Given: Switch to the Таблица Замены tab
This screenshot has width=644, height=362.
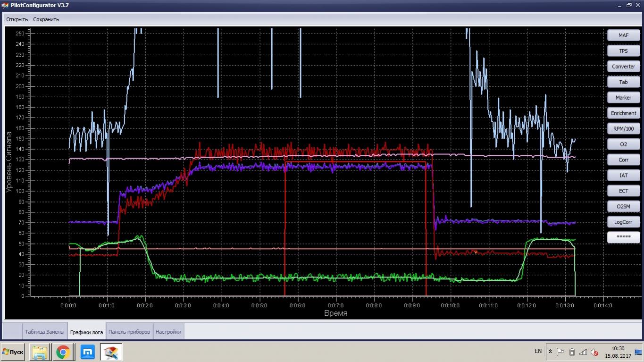Looking at the screenshot, I should [x=44, y=332].
